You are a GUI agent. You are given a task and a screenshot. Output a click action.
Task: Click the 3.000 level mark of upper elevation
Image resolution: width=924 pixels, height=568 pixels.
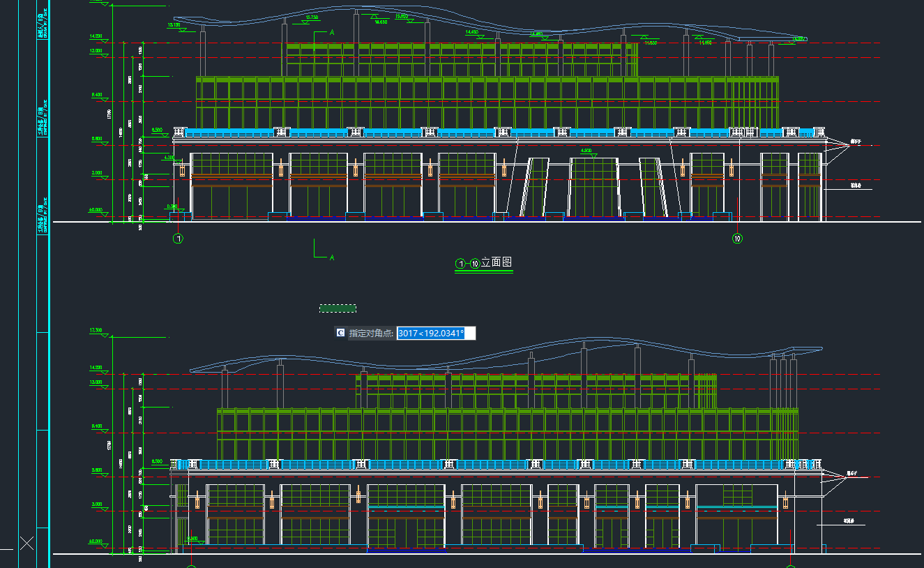[96, 172]
